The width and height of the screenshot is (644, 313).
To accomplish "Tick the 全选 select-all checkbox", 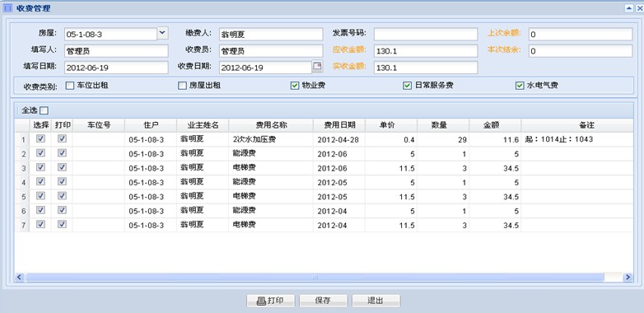I will pos(44,110).
